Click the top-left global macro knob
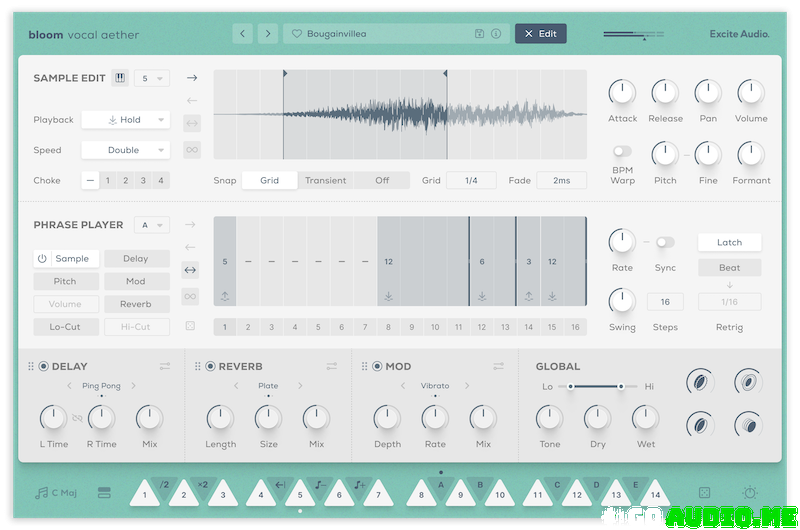This screenshot has width=800, height=530. coord(700,382)
